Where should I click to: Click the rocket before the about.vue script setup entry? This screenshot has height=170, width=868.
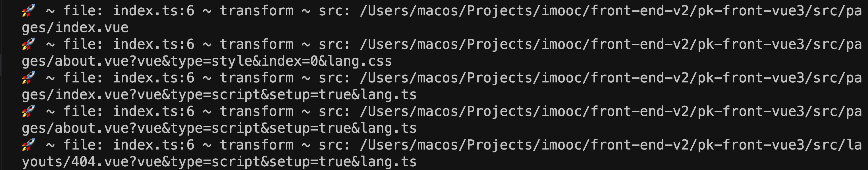pyautogui.click(x=29, y=111)
